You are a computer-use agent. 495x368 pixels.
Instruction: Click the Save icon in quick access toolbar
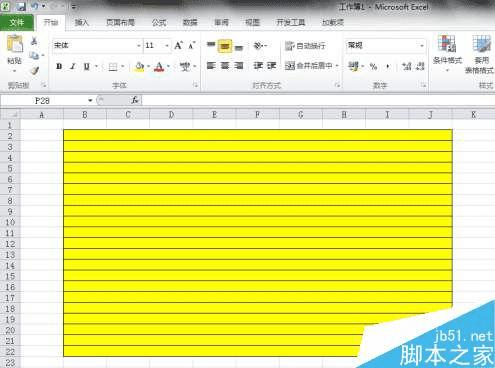click(x=21, y=6)
